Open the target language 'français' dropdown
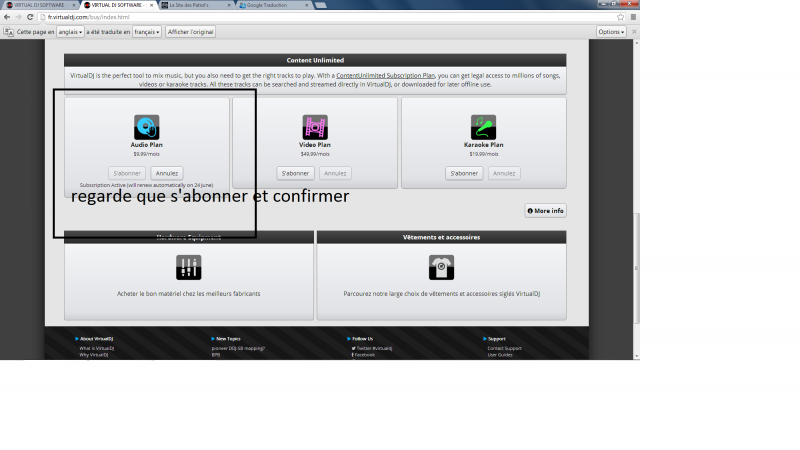 [147, 32]
